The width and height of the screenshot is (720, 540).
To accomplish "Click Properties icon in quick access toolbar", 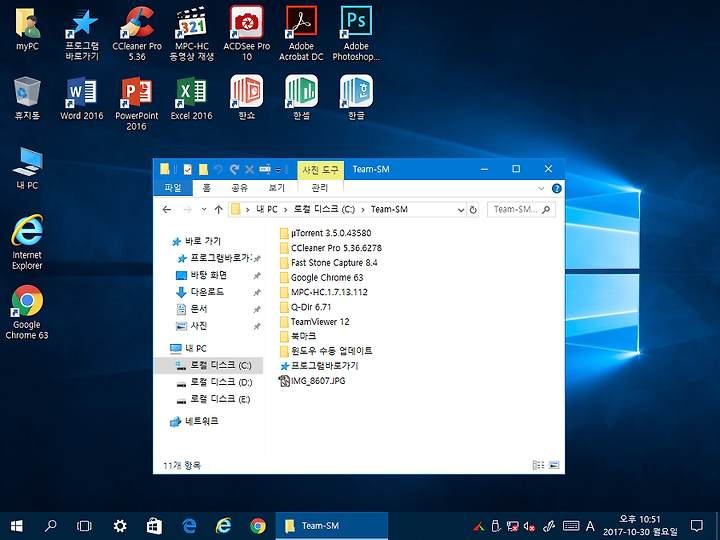I will point(187,169).
